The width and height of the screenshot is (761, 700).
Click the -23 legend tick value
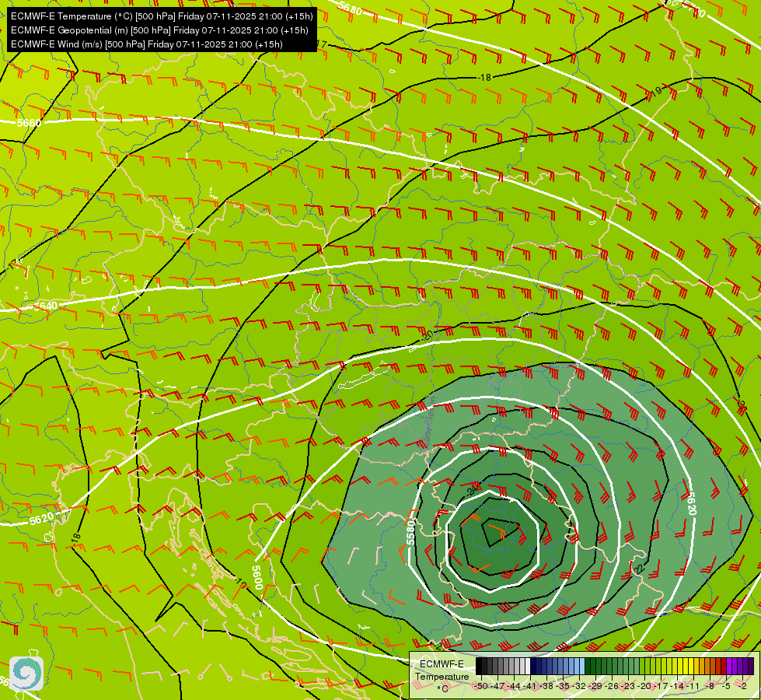pyautogui.click(x=628, y=686)
